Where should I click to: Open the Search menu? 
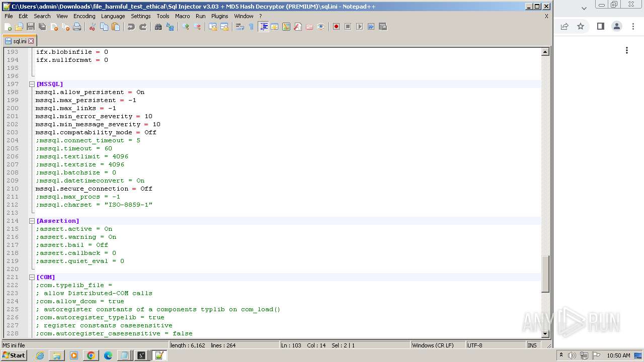(42, 16)
